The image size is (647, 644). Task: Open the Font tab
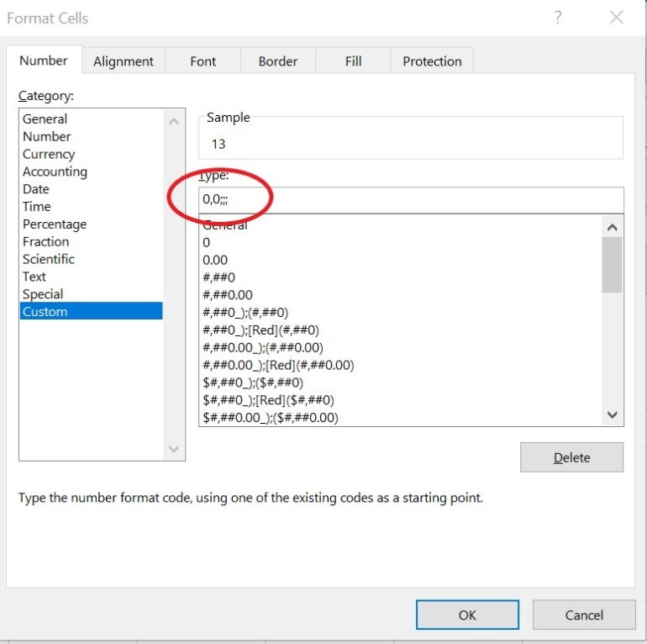(203, 61)
